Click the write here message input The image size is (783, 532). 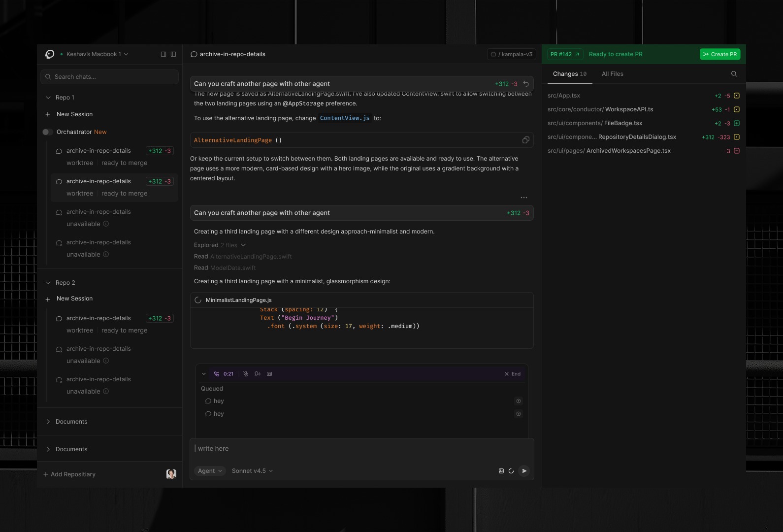click(362, 449)
